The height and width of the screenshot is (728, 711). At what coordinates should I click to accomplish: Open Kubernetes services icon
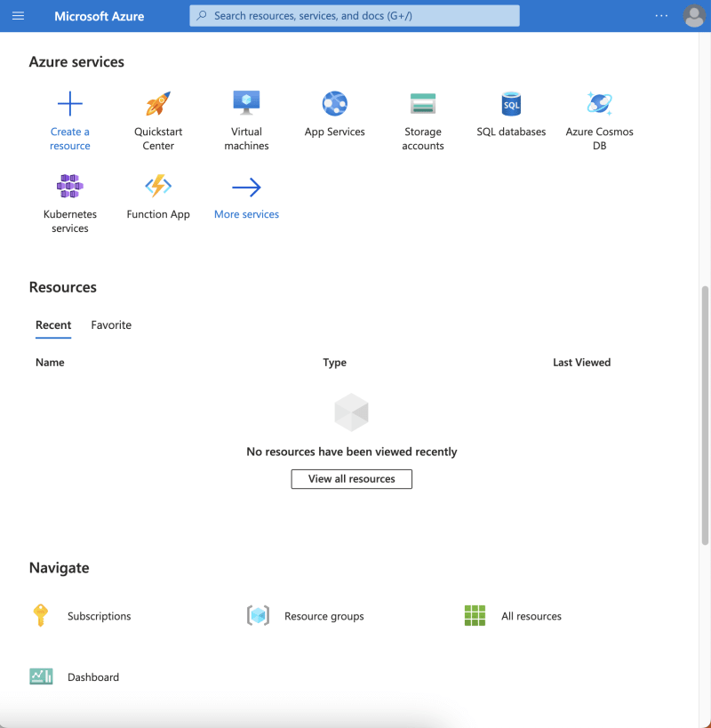tap(70, 186)
